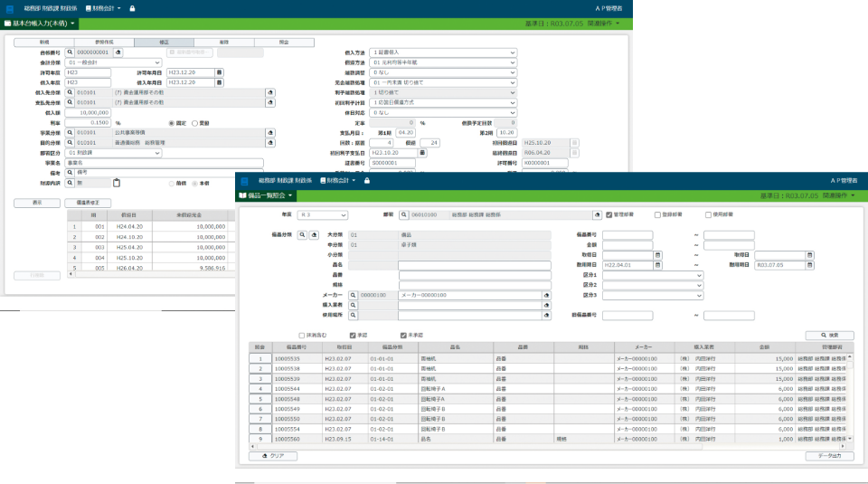
Task: Open calendar for 耐用期日 H22.04.01
Action: (x=657, y=265)
